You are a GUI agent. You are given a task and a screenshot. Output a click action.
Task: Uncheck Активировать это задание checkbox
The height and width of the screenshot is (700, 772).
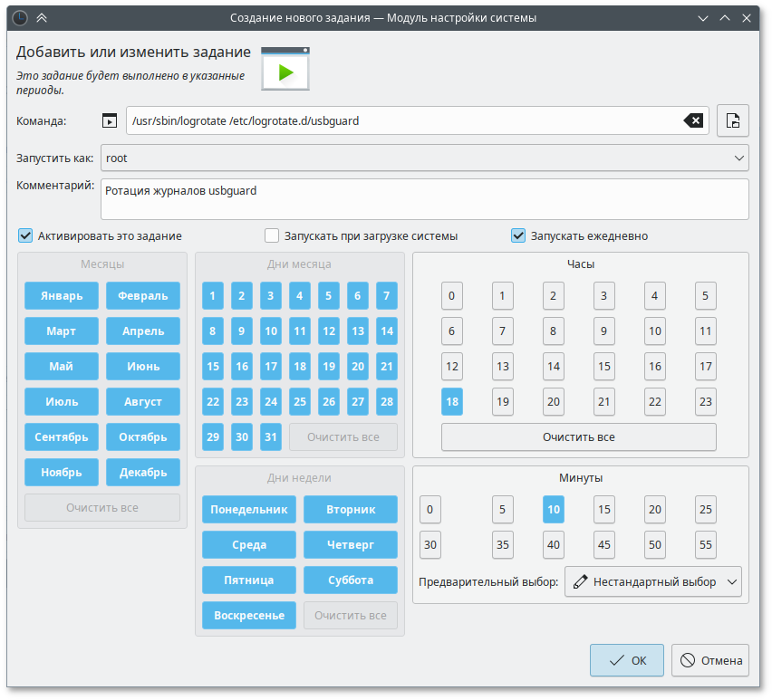25,236
